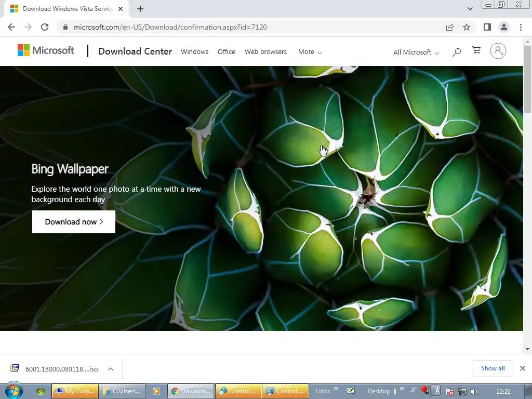
Task: Bookmark this page with the star
Action: point(467,27)
